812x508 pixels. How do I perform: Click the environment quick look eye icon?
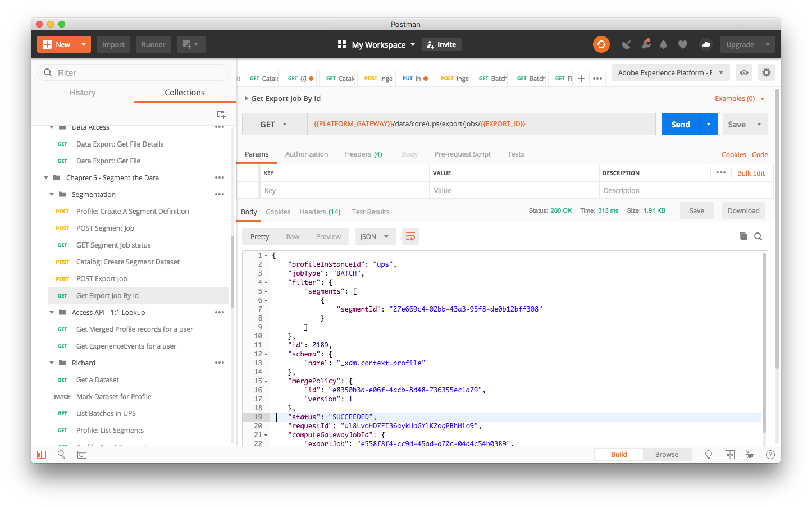pyautogui.click(x=744, y=72)
